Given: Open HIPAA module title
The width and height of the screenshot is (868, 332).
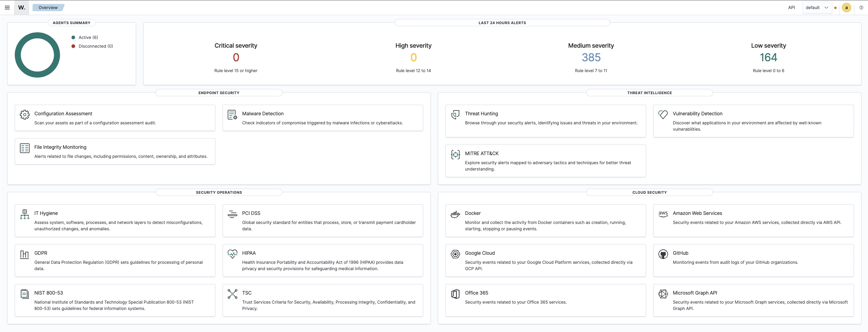Looking at the screenshot, I should coord(249,253).
